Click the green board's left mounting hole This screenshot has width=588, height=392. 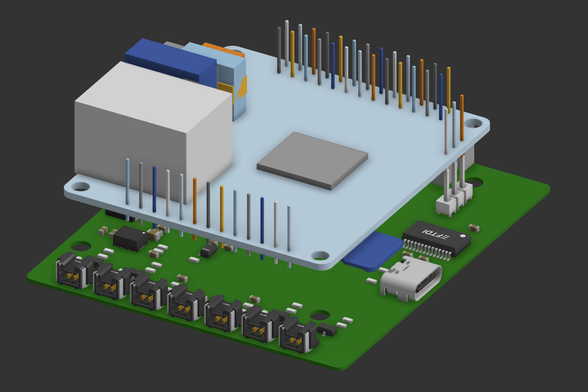[x=81, y=247]
